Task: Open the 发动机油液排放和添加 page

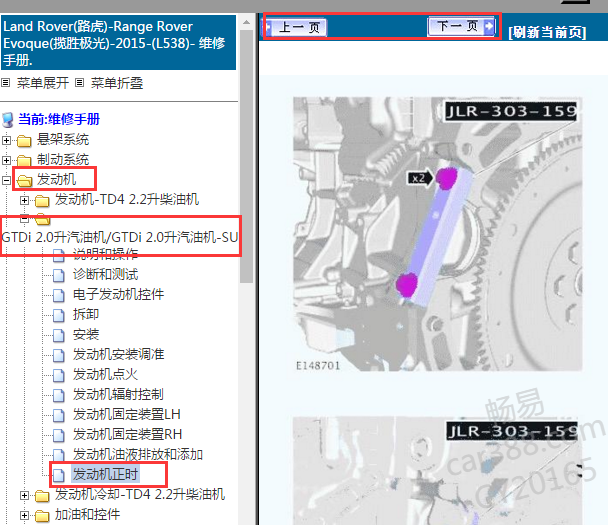Action: pos(138,454)
